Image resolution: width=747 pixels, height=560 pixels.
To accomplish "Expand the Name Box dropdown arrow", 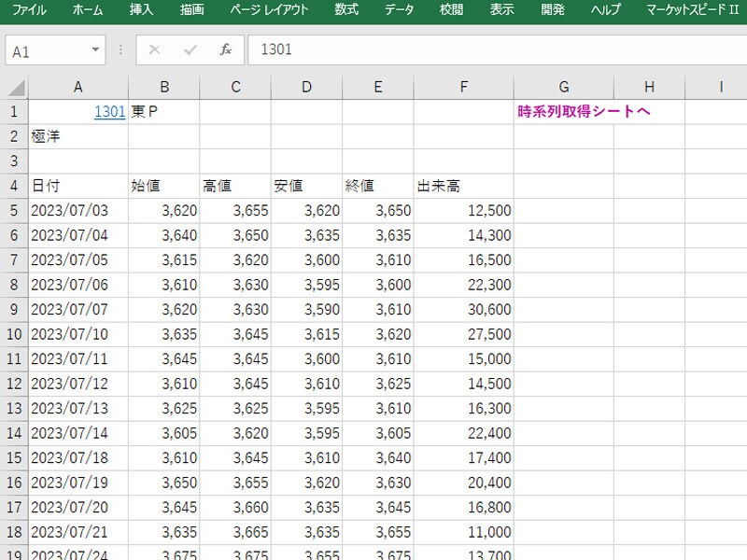I will tap(95, 50).
